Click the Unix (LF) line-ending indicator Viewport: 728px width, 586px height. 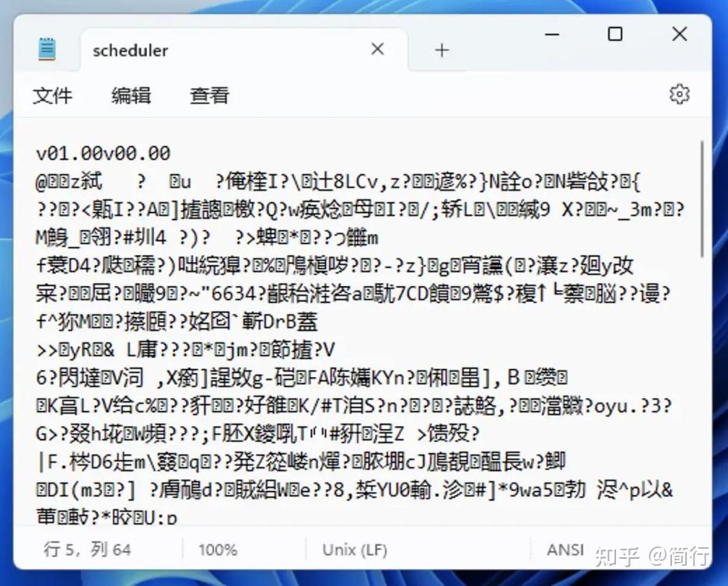point(354,549)
